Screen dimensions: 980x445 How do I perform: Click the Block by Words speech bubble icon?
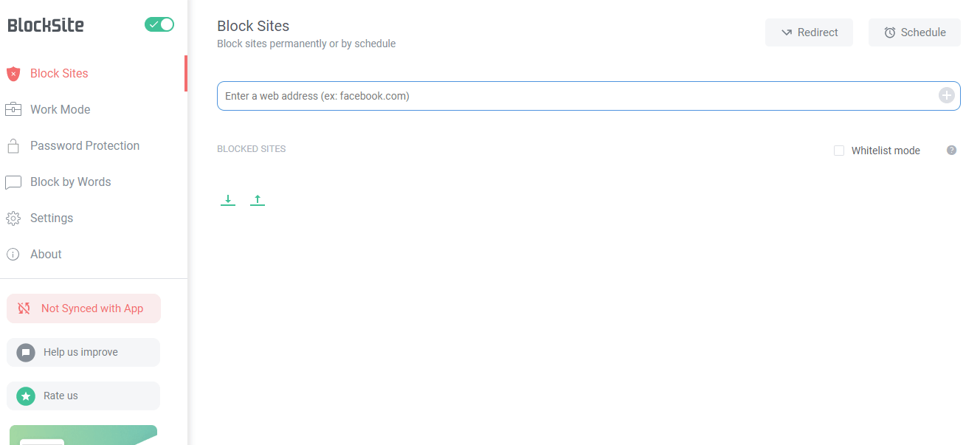[x=13, y=182]
